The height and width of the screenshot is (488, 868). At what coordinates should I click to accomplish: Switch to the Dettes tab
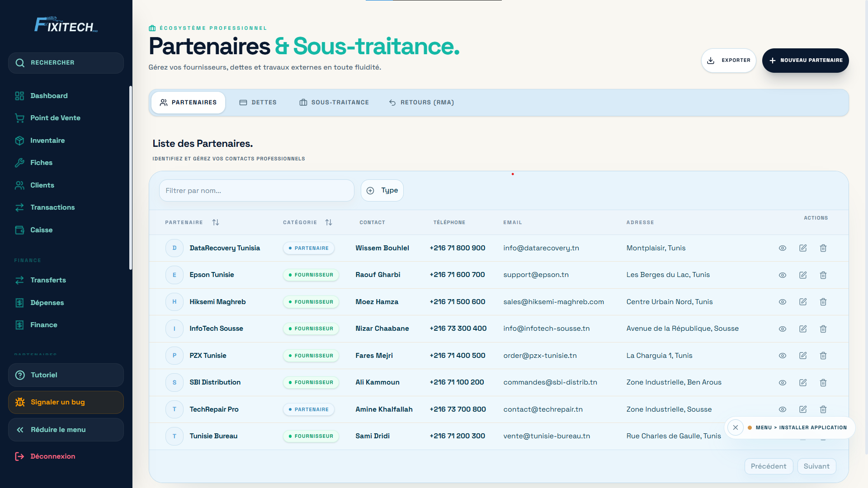[258, 103]
